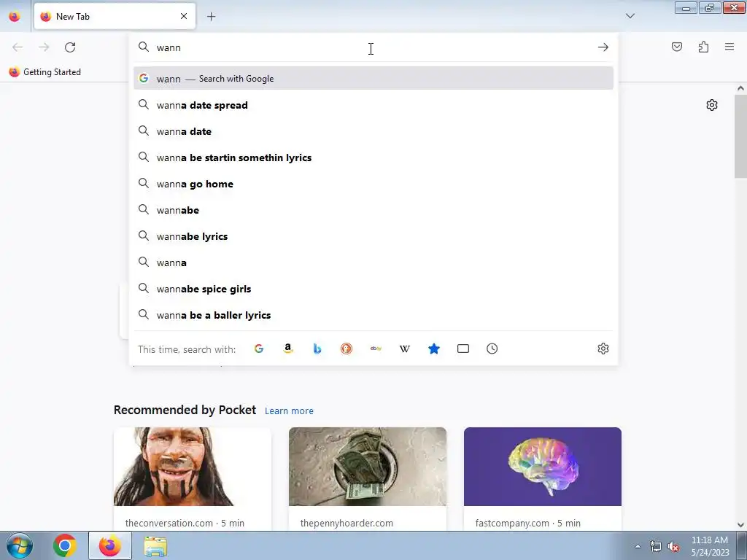Click the Firefox View icon left of the tabs
Viewport: 747px width, 560px height.
click(15, 16)
